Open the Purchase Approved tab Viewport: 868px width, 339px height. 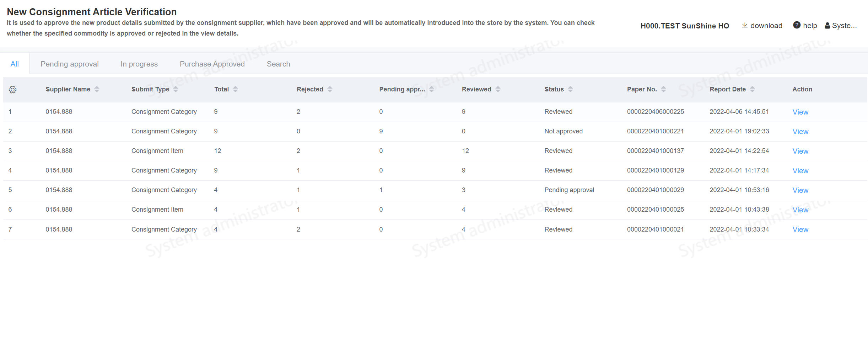tap(212, 64)
